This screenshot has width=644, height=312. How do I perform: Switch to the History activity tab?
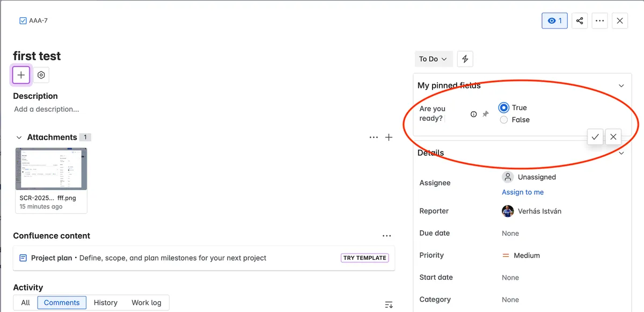[x=105, y=303]
